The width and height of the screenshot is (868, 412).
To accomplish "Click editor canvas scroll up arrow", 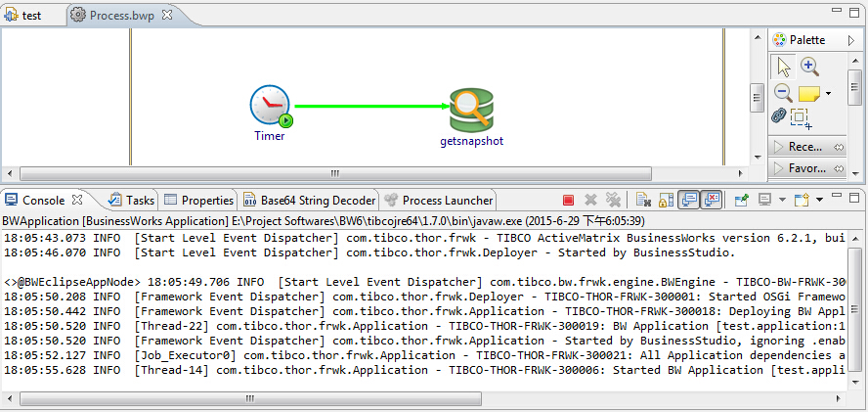I will click(x=758, y=36).
